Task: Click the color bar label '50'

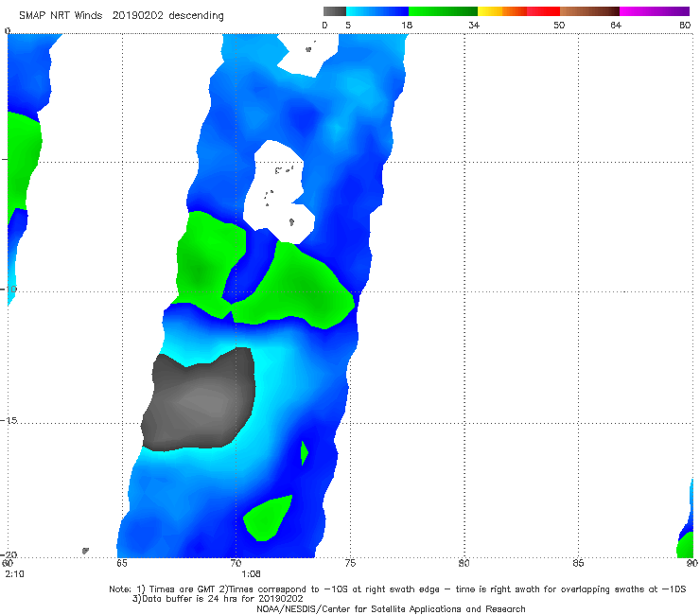Action: point(559,25)
